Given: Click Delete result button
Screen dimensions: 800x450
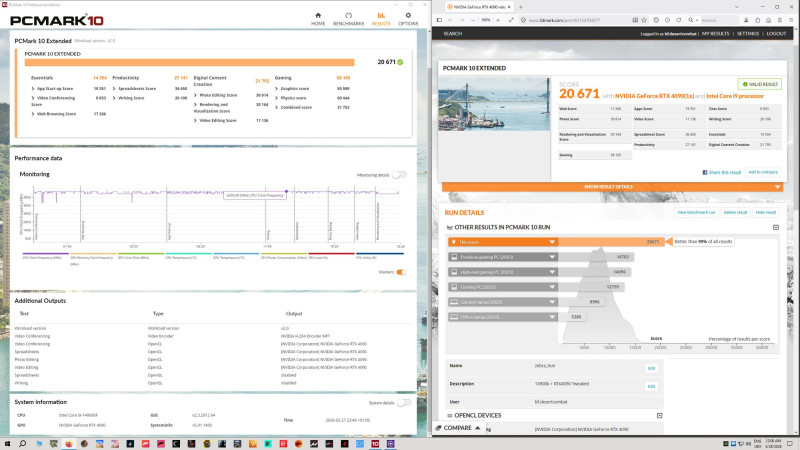Looking at the screenshot, I should [735, 212].
